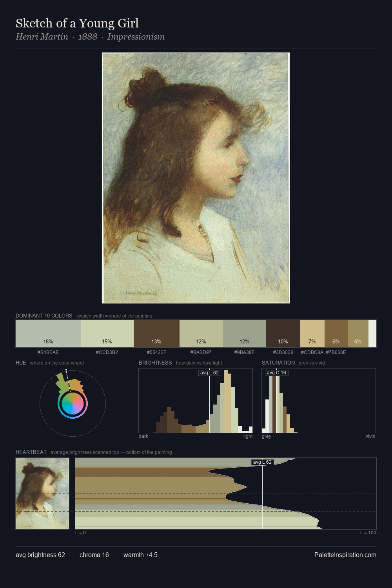Select the #CCD3B2 15% color swatch
Viewport: 392px width, 588px height.
pyautogui.click(x=107, y=334)
